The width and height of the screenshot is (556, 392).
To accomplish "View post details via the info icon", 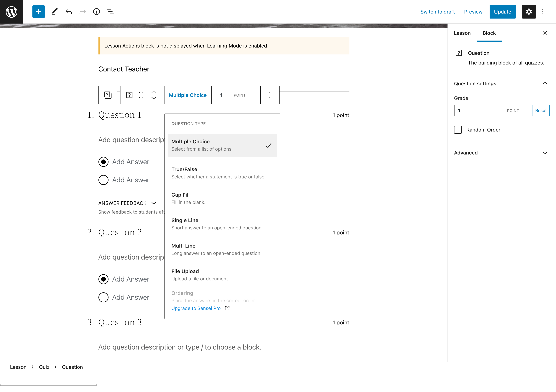I will pos(96,11).
